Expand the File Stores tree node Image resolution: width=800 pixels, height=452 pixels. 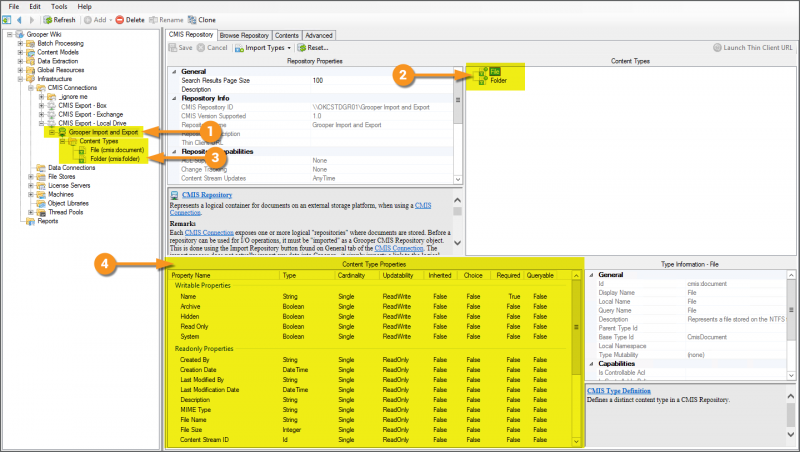point(31,176)
